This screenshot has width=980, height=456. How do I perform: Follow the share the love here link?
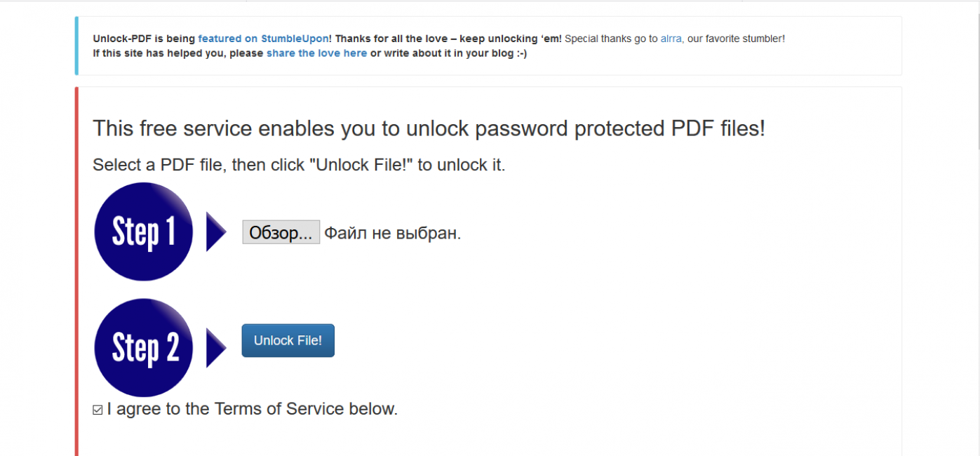[316, 53]
